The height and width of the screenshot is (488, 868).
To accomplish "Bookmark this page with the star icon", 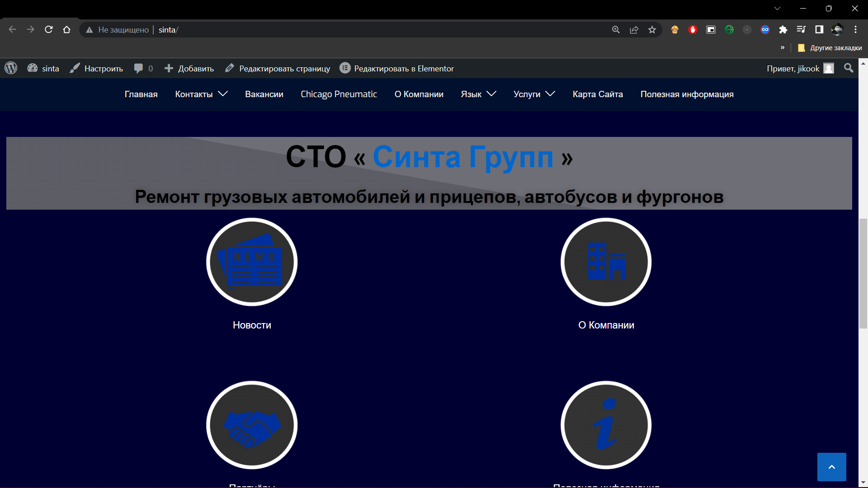I will 652,30.
